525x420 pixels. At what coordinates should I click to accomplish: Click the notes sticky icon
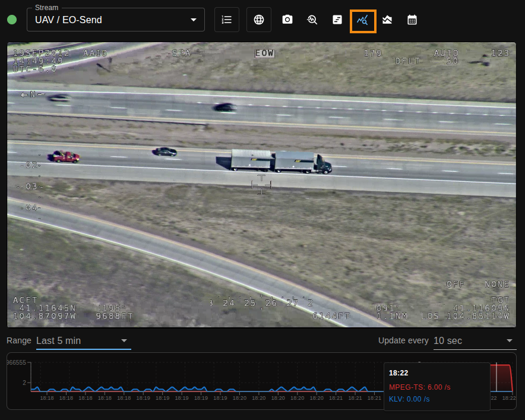[337, 20]
